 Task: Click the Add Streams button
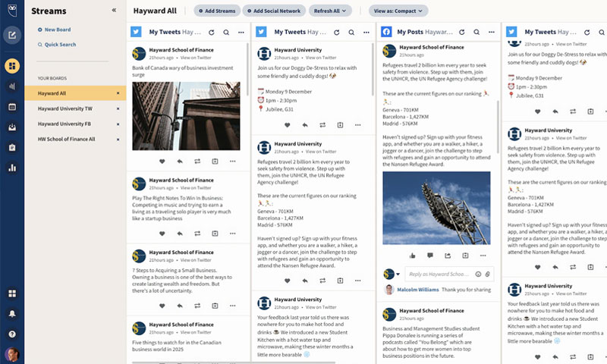pos(217,11)
